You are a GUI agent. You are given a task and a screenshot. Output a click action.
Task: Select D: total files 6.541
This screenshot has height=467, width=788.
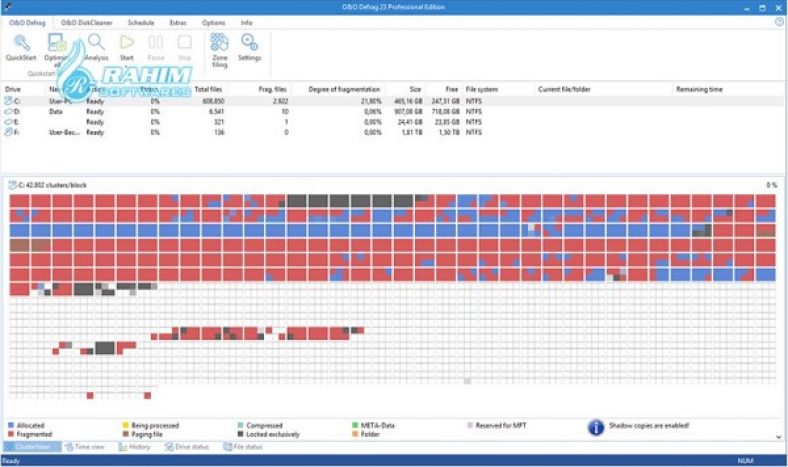click(x=217, y=112)
